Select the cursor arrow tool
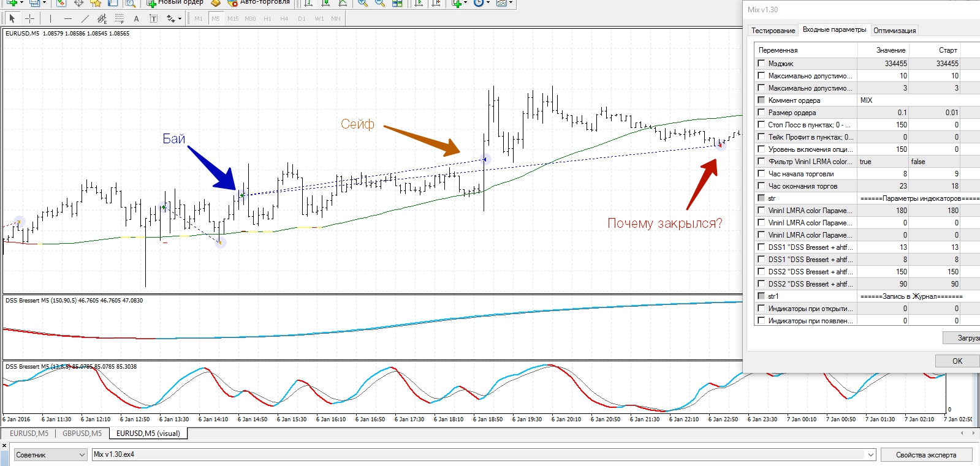Image resolution: width=980 pixels, height=466 pixels. [12, 18]
